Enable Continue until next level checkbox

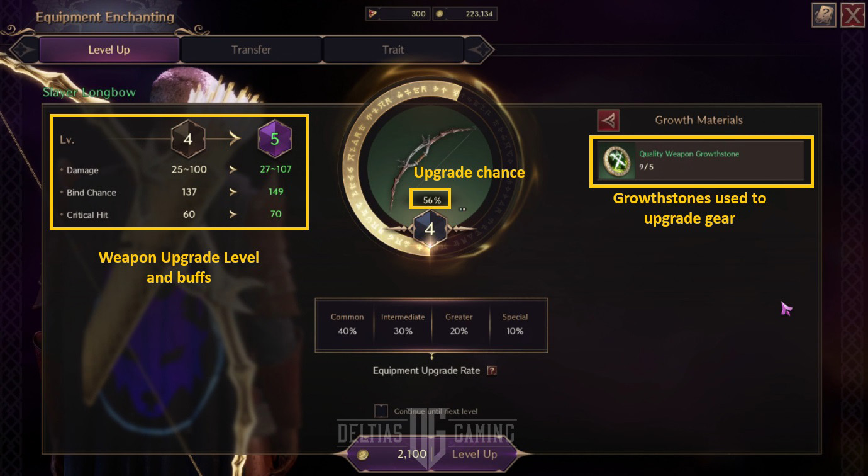pos(381,411)
